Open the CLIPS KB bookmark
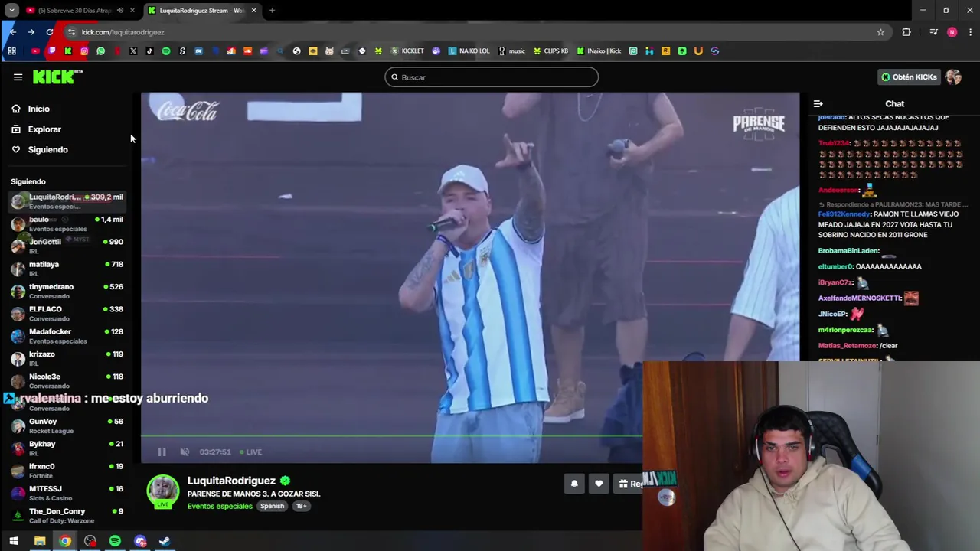This screenshot has width=980, height=551. (550, 51)
